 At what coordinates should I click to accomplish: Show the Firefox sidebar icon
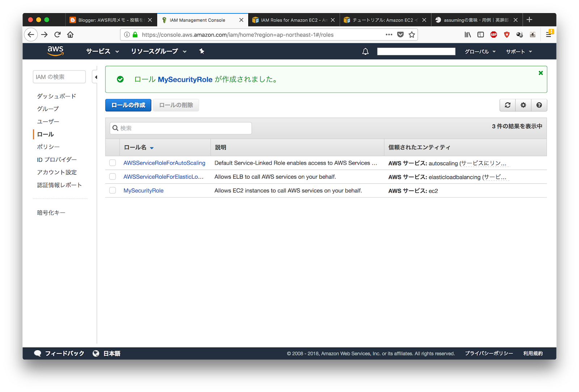point(481,35)
